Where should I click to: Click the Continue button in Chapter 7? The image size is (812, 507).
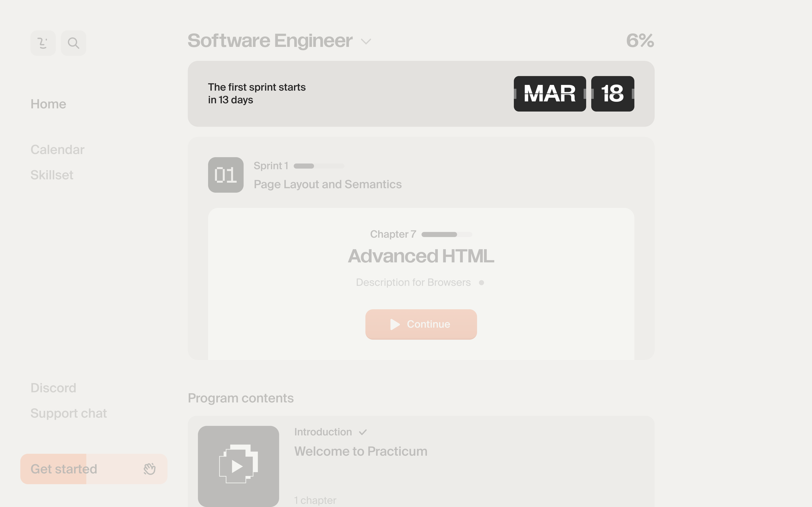click(x=421, y=324)
